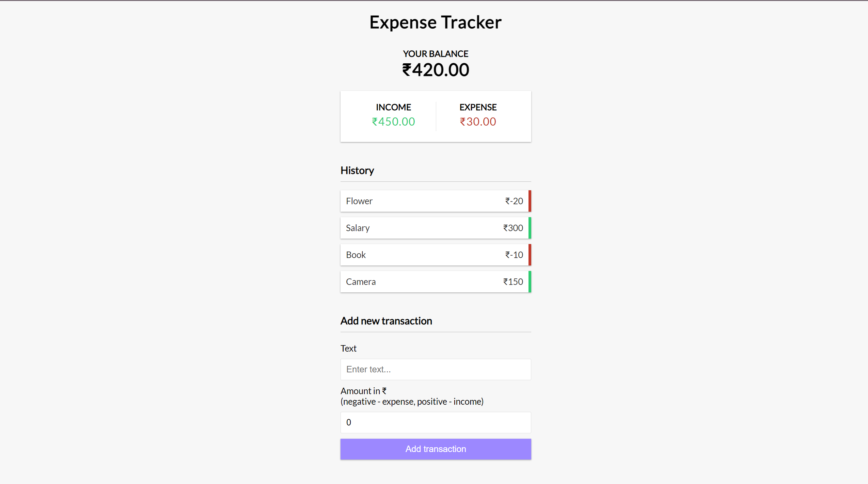Click the ₹420.00 balance amount
868x484 pixels.
[436, 70]
